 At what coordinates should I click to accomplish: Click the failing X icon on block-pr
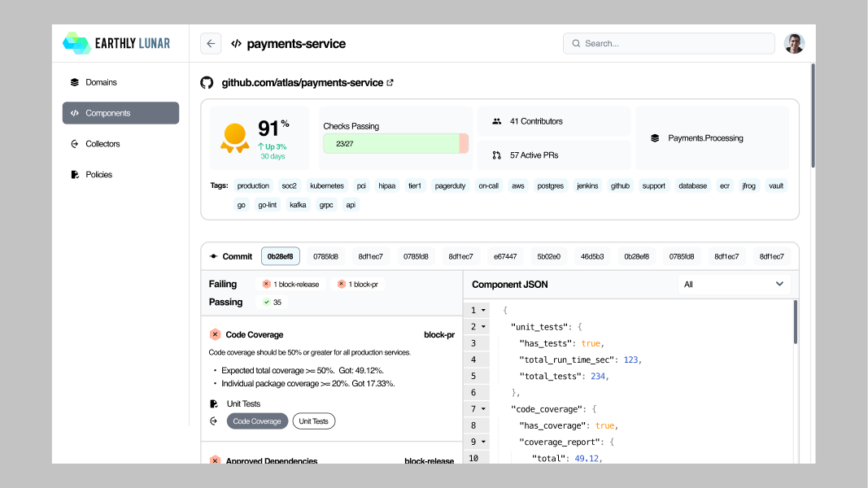pos(342,284)
